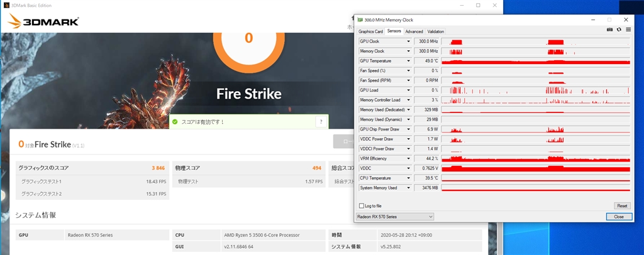Click the 0.7625 V VDDC value
This screenshot has height=255, width=644.
[x=427, y=168]
